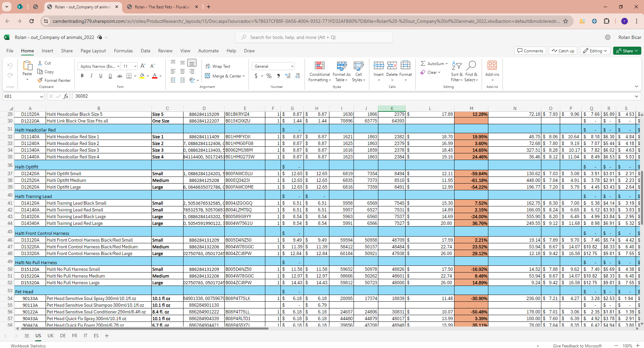Click the Paste clipboard icon
The image size is (644, 348).
[x=27, y=65]
